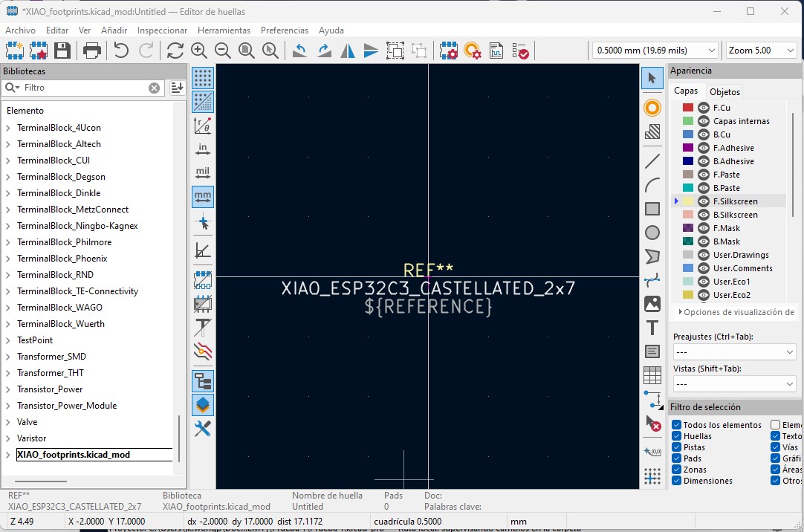
Task: Click the Refresh view icon
Action: 175,51
